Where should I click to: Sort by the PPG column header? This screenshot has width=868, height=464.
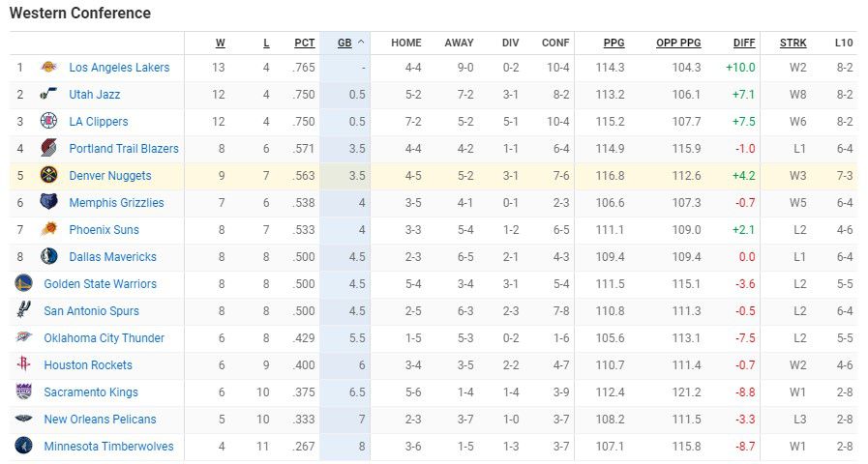[x=614, y=43]
